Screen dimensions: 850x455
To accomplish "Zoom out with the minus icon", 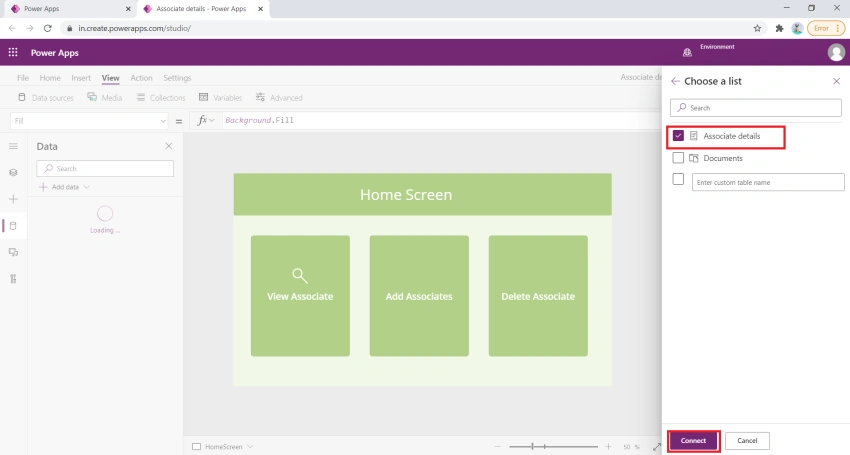I will click(498, 447).
